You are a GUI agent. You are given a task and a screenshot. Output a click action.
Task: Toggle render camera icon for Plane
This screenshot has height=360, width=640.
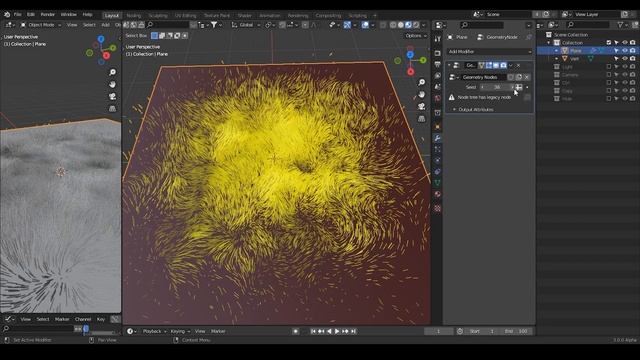coord(633,51)
